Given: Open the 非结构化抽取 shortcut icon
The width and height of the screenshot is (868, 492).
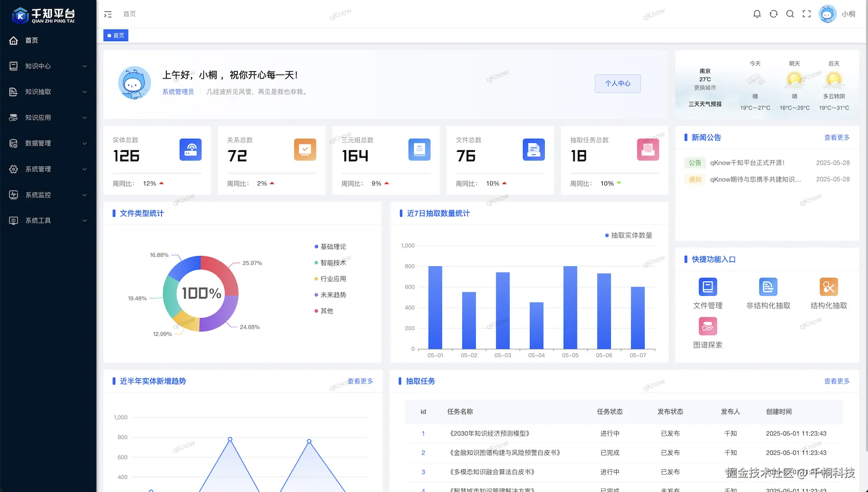Looking at the screenshot, I should [768, 287].
